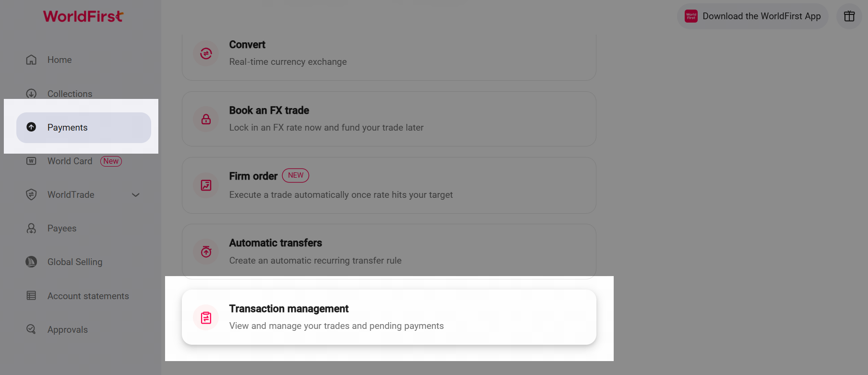Open Automatic transfers card
Image resolution: width=868 pixels, height=375 pixels.
389,251
